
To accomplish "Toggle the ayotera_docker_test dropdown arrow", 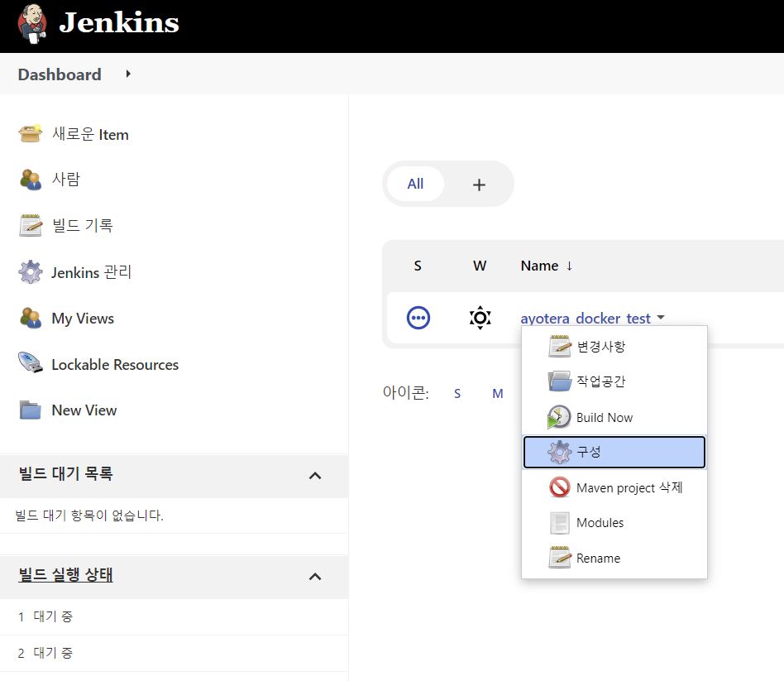I will click(x=661, y=317).
